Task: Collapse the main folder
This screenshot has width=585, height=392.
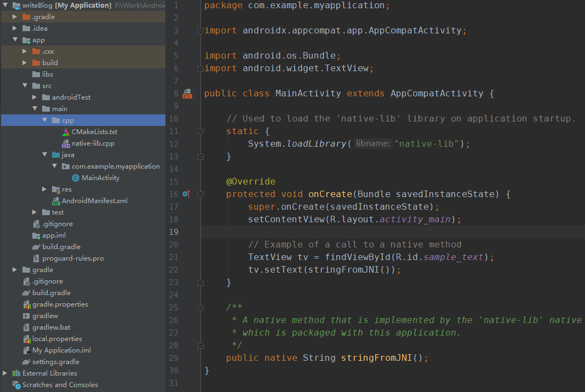Action: pos(35,108)
